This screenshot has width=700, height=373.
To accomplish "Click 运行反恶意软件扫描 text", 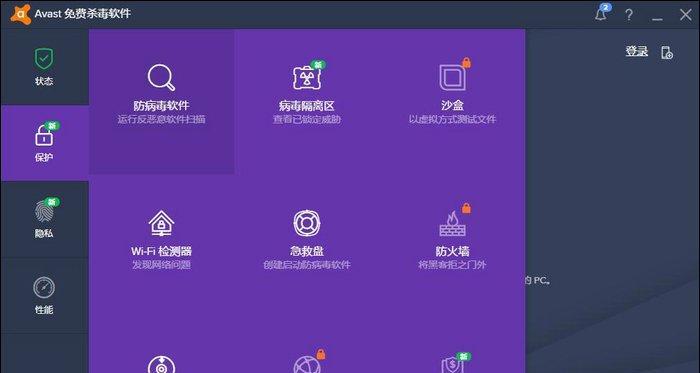I will [162, 120].
